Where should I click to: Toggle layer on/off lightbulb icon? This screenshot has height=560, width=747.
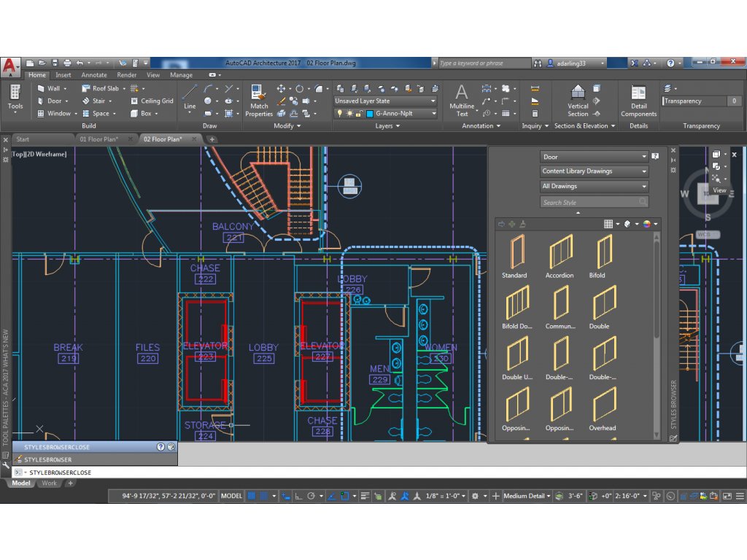coord(339,113)
